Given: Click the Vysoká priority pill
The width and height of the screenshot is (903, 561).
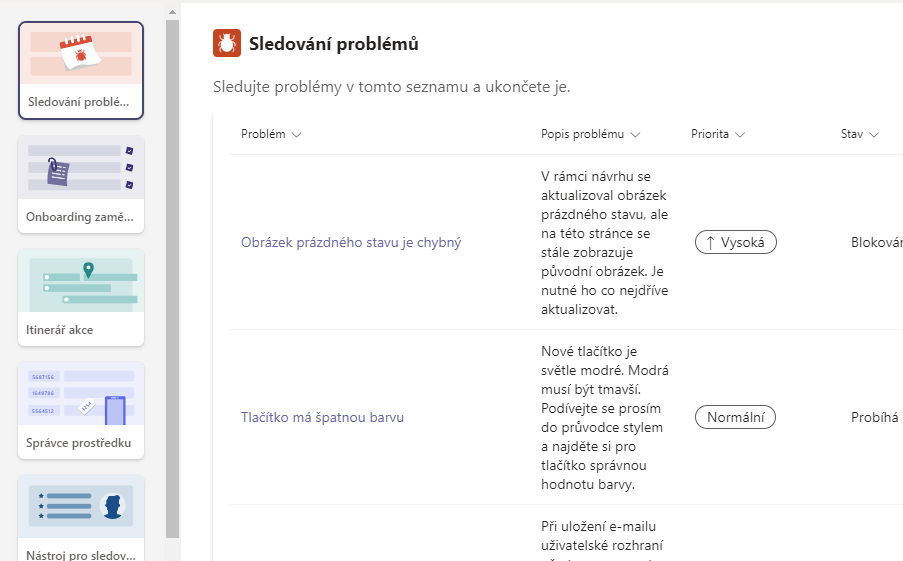Looking at the screenshot, I should point(735,242).
